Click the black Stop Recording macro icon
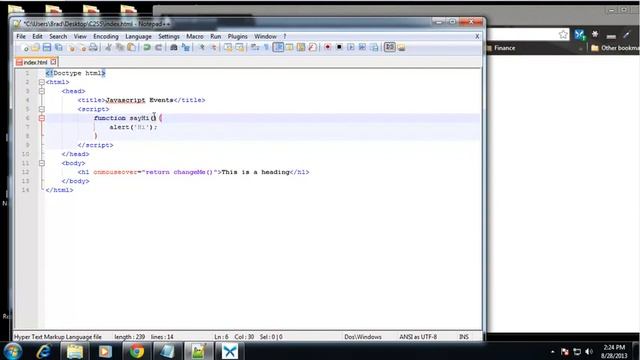This screenshot has height=360, width=640. [339, 47]
